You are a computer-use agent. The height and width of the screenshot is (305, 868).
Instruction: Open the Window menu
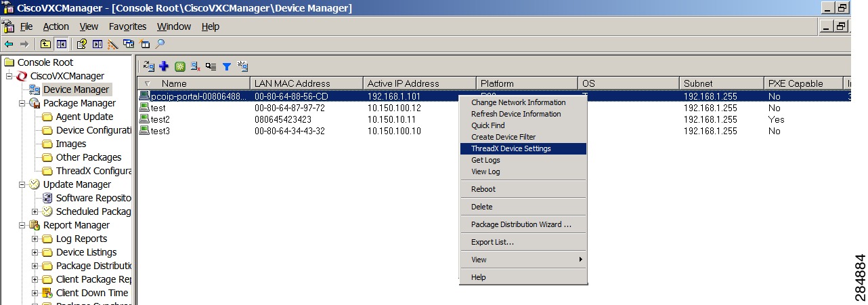[174, 26]
